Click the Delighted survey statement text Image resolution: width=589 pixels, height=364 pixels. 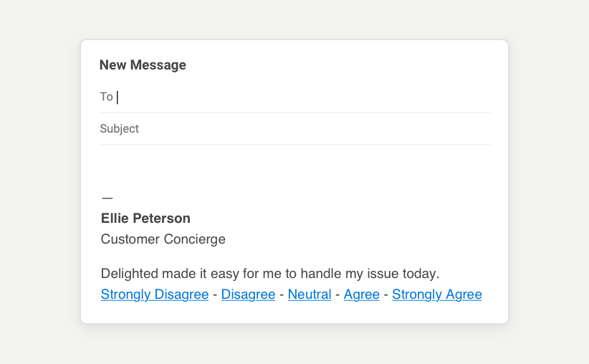coord(269,274)
